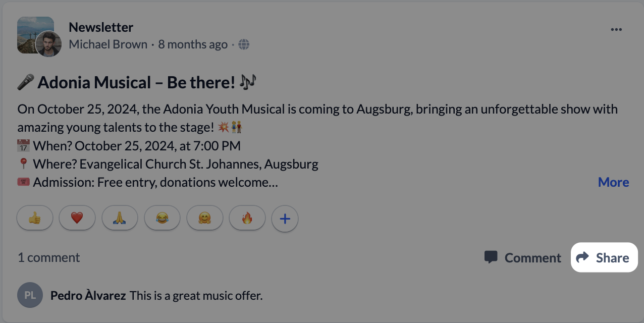Viewport: 644px width, 323px height.
Task: React with the red heart emoji
Action: coord(77,219)
